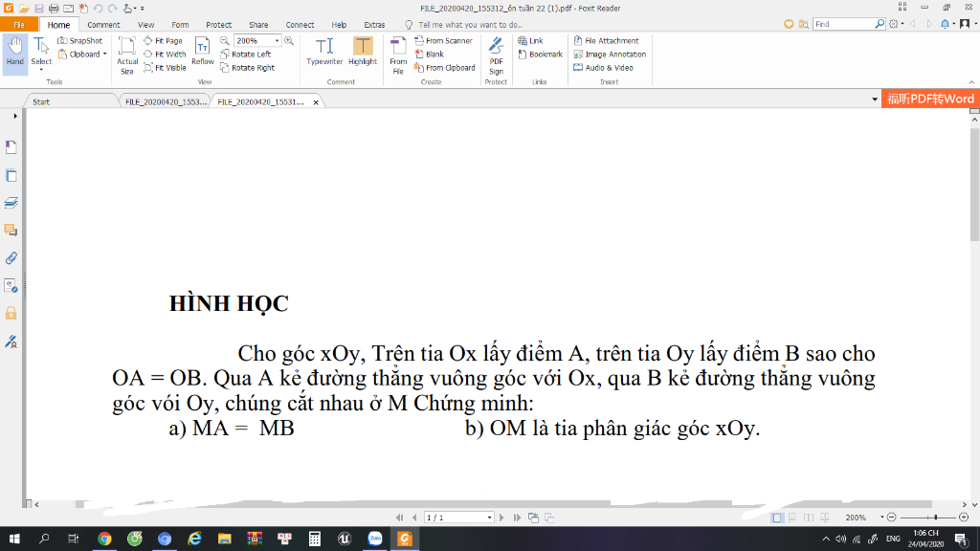The image size is (980, 551).
Task: Insert a Link
Action: pyautogui.click(x=530, y=40)
